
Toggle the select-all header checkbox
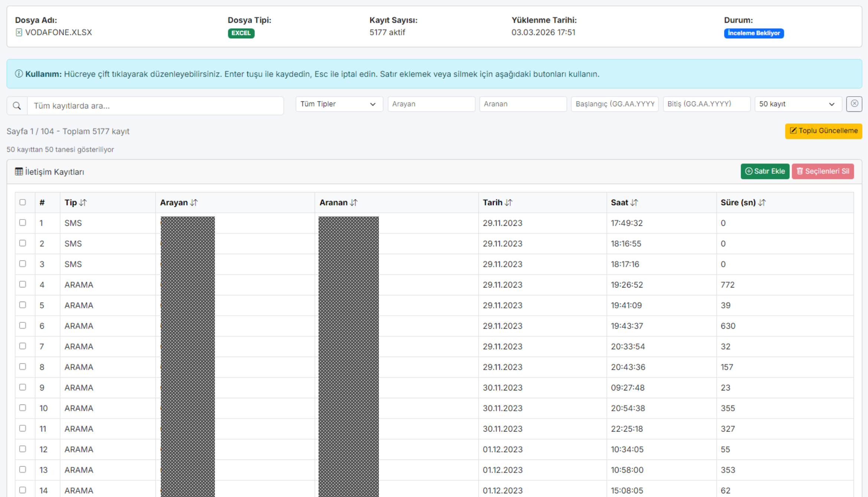click(23, 202)
